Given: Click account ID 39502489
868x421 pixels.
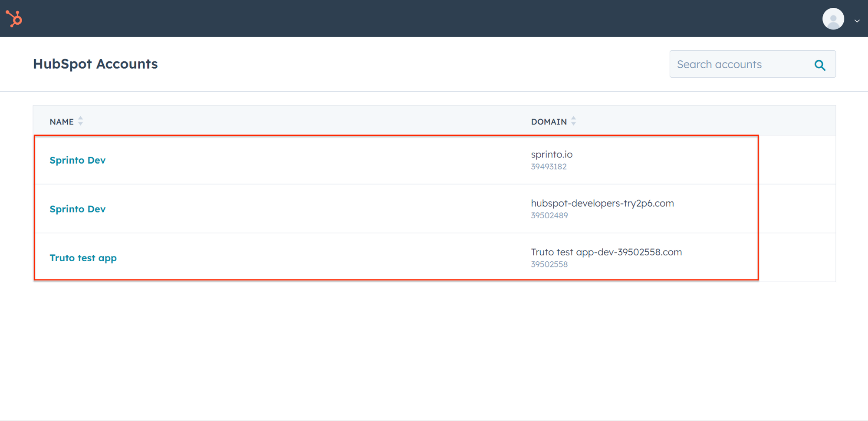Looking at the screenshot, I should pyautogui.click(x=549, y=215).
